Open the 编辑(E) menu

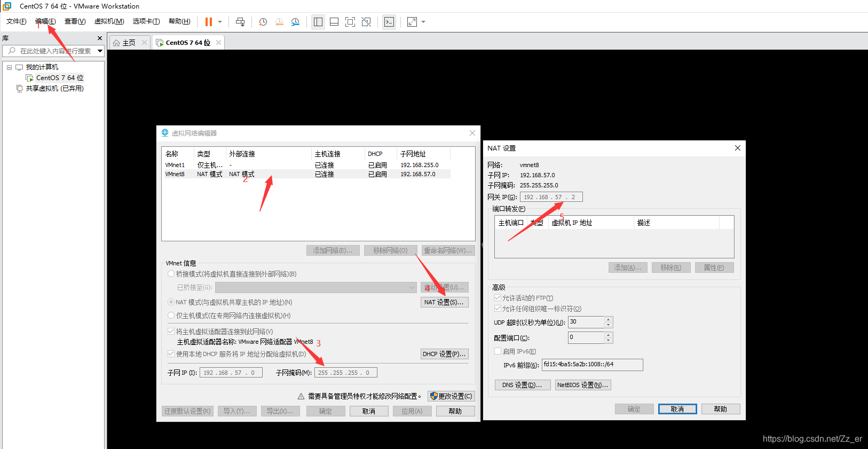coord(45,21)
